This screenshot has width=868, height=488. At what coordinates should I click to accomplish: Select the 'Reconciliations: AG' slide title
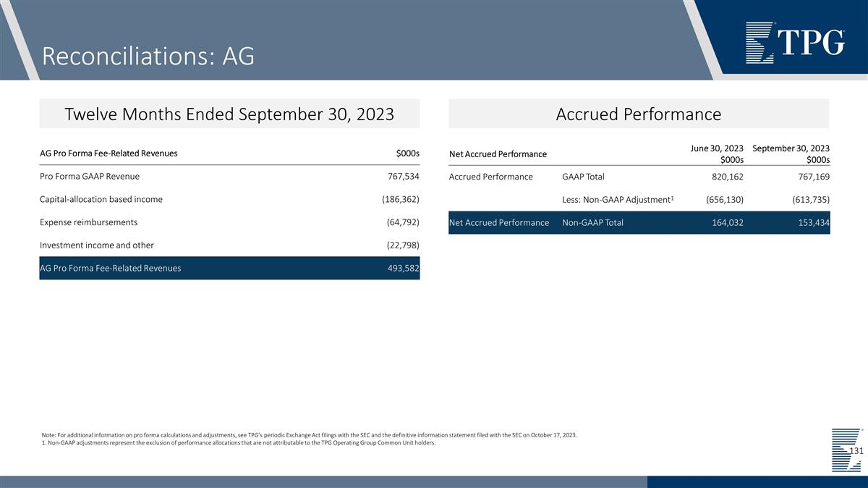tap(148, 56)
